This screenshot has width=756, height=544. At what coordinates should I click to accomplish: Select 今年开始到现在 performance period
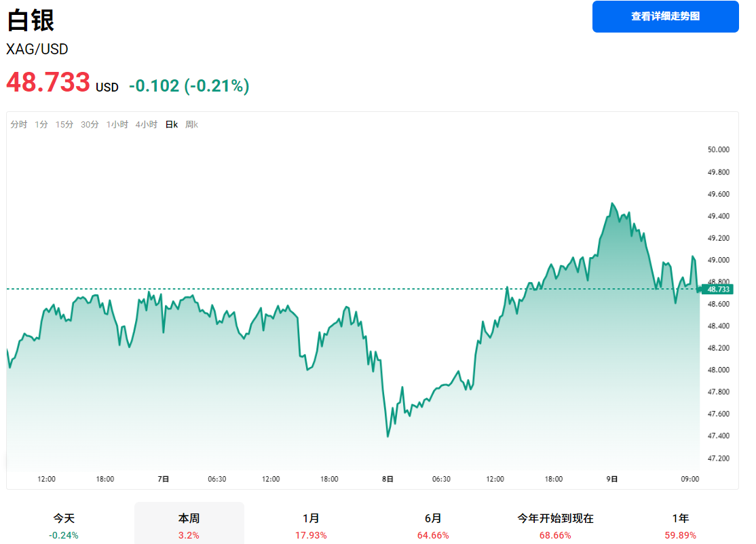click(x=555, y=525)
